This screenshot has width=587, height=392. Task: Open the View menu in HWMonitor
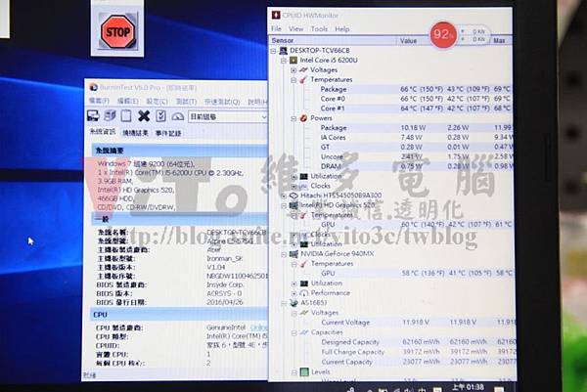pos(295,28)
